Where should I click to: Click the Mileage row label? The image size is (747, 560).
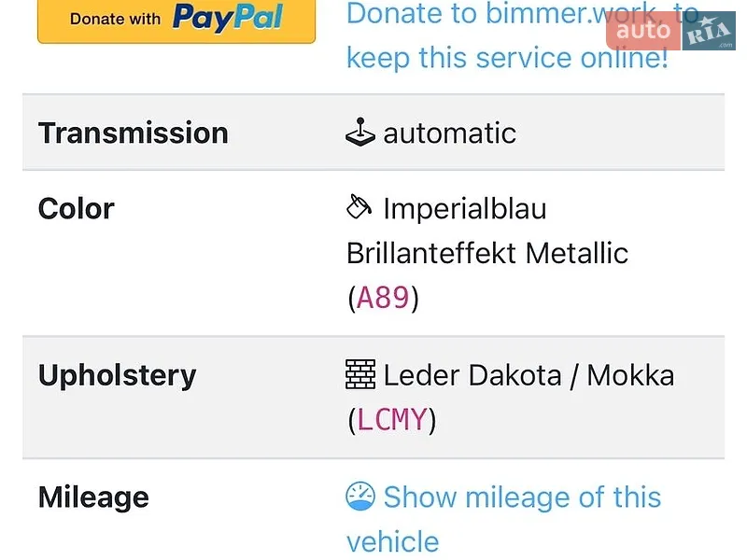pos(94,498)
